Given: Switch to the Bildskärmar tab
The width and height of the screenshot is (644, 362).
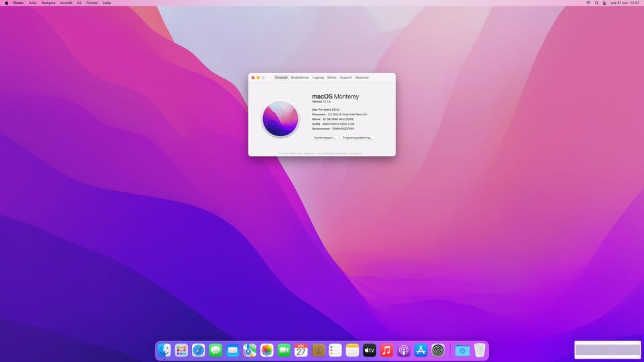Looking at the screenshot, I should coord(300,78).
